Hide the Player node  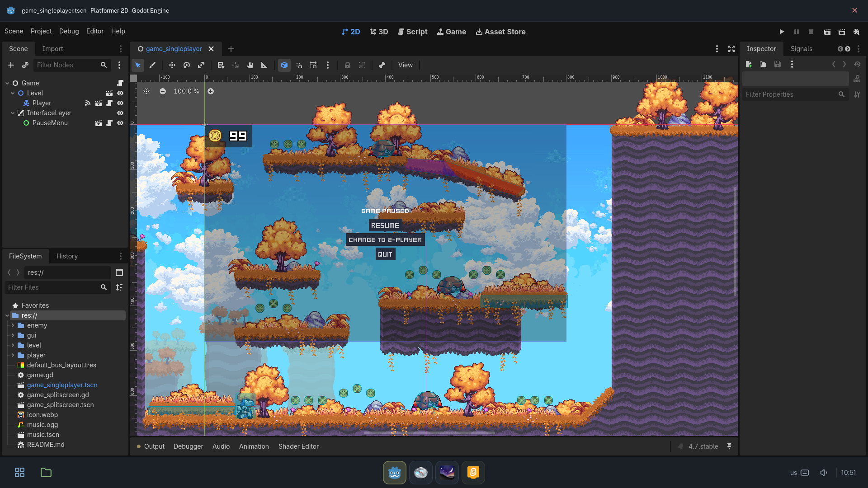[x=120, y=103]
